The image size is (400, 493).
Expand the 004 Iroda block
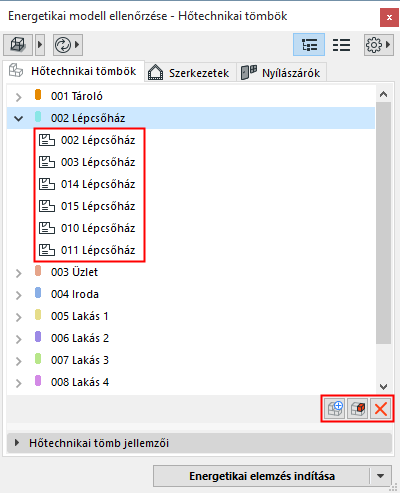[19, 295]
